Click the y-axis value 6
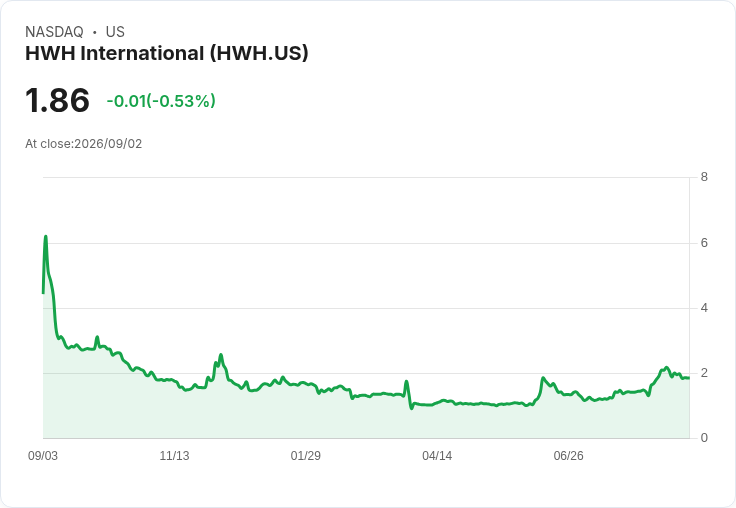 click(x=704, y=243)
